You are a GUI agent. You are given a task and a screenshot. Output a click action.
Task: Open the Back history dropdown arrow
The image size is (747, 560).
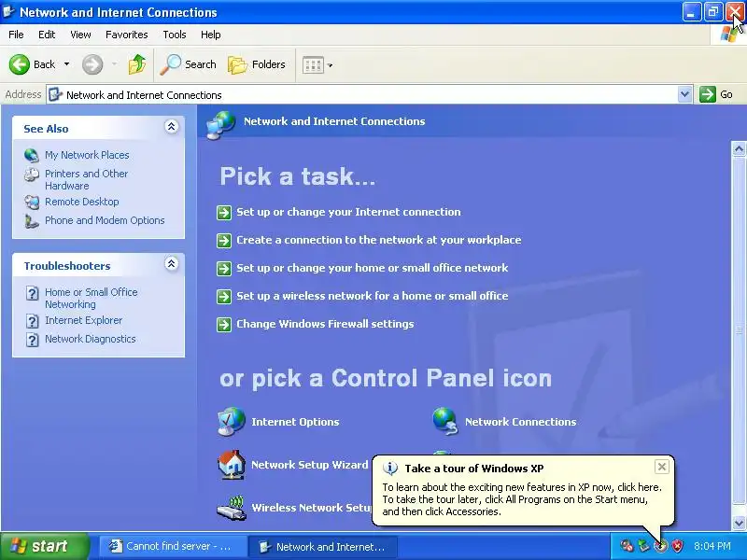(66, 63)
